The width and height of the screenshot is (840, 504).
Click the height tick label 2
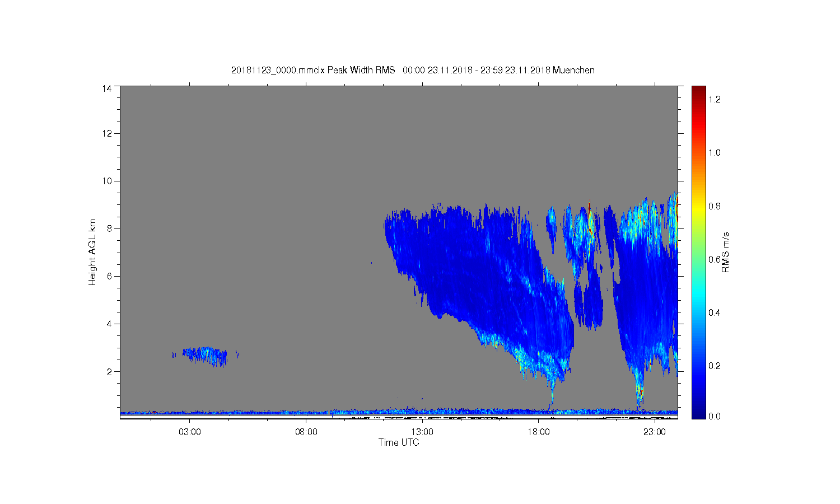click(109, 371)
